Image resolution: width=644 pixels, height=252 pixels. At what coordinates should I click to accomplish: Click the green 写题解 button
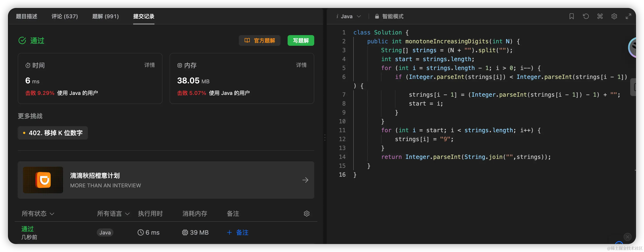point(300,40)
